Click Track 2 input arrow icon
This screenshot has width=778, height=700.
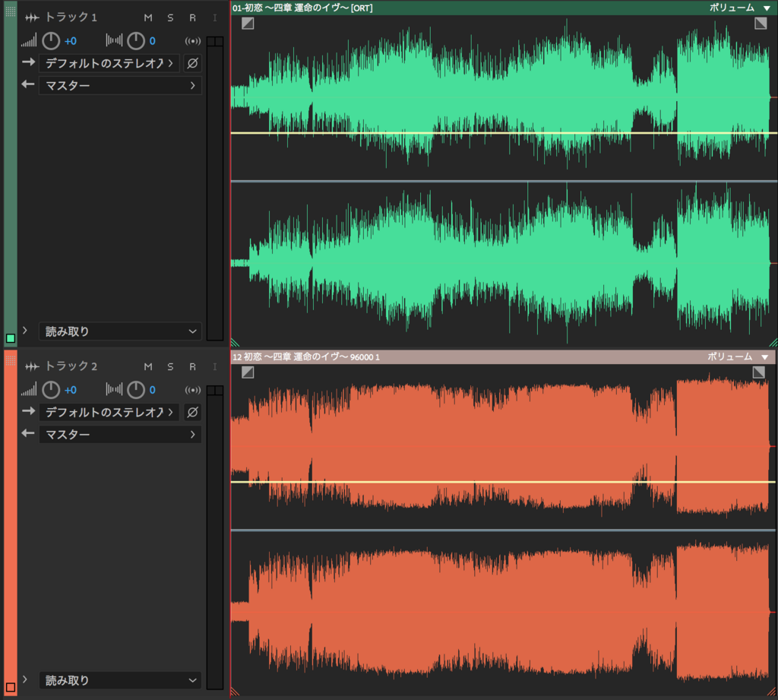[x=29, y=411]
